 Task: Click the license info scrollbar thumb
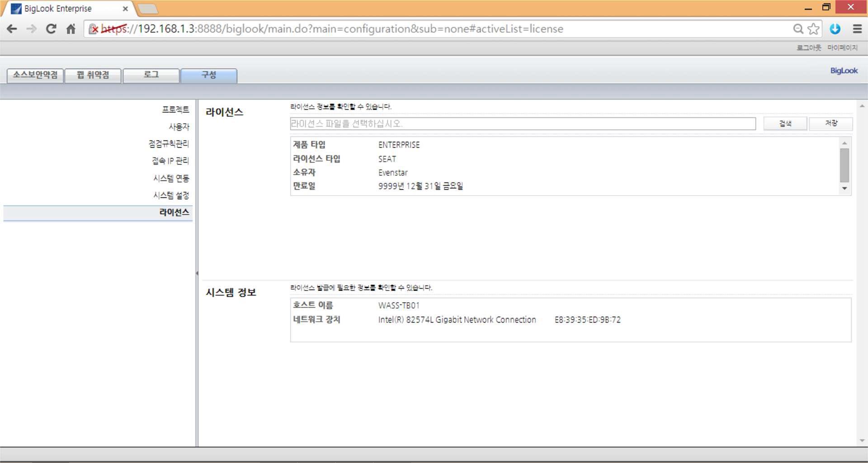tap(844, 165)
